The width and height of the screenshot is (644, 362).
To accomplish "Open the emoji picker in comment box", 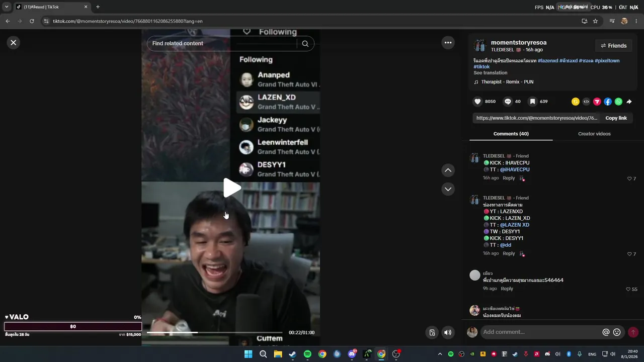I will click(617, 332).
